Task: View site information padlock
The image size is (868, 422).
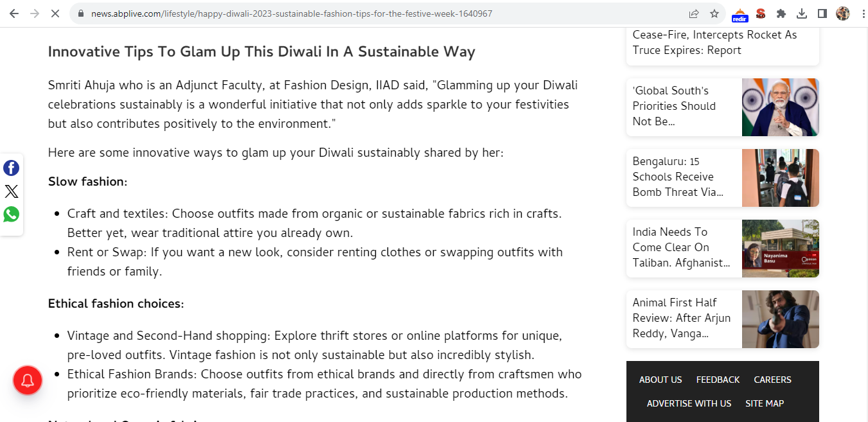Action: [80, 13]
